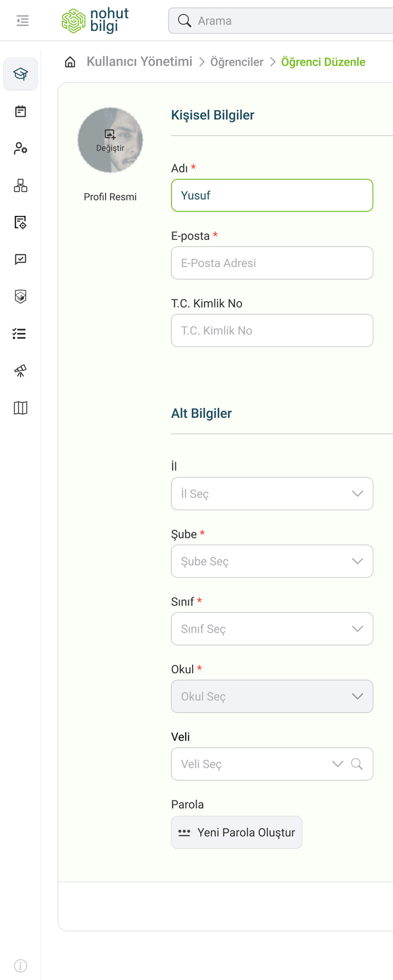The width and height of the screenshot is (393, 980).
Task: Select the document target icon in sidebar
Action: coord(20,223)
